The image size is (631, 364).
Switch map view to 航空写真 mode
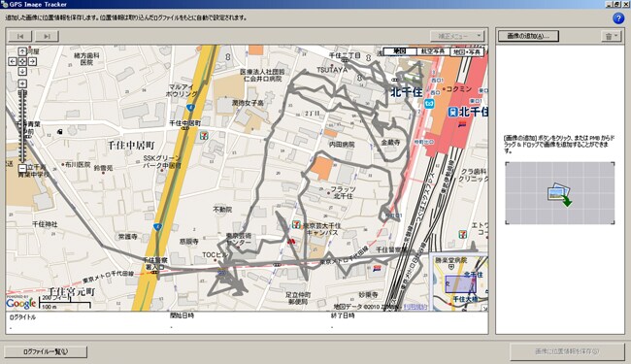433,51
